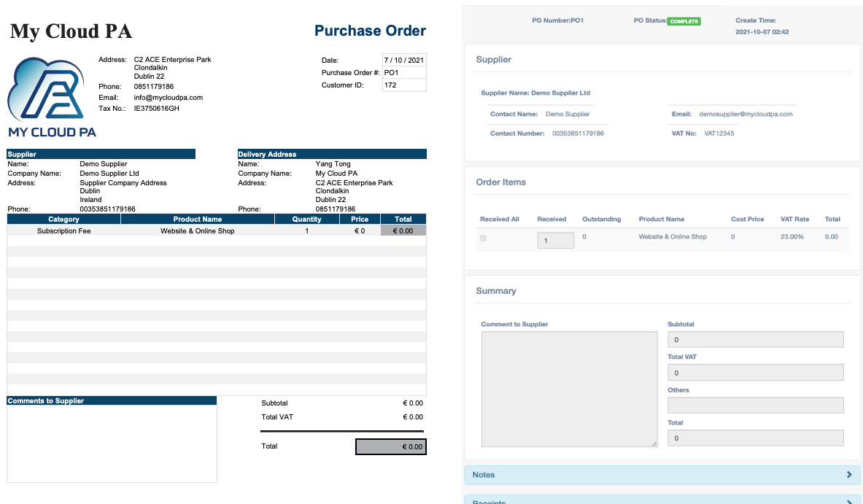Click the 23.00% VAT rate value
Screen dimensions: 863x504
(x=792, y=236)
